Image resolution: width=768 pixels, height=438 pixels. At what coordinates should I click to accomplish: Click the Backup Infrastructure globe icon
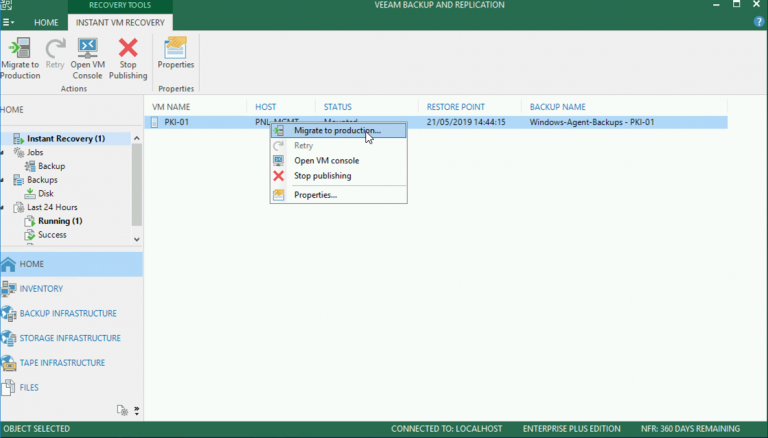coord(8,313)
